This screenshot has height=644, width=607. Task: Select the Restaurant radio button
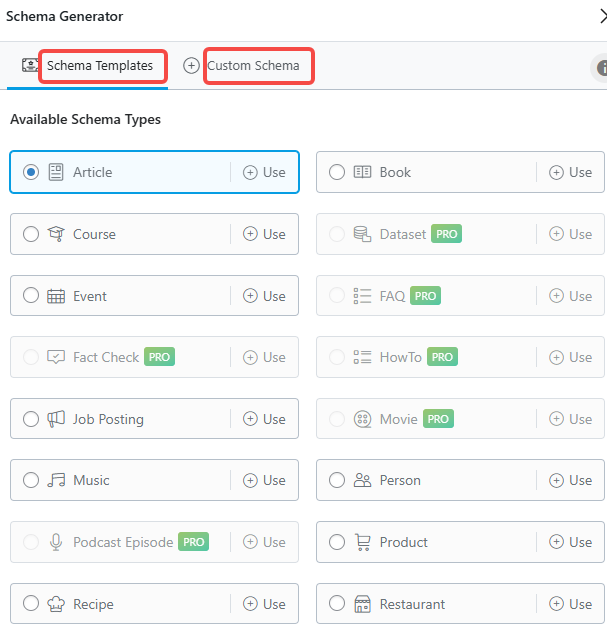(x=337, y=604)
